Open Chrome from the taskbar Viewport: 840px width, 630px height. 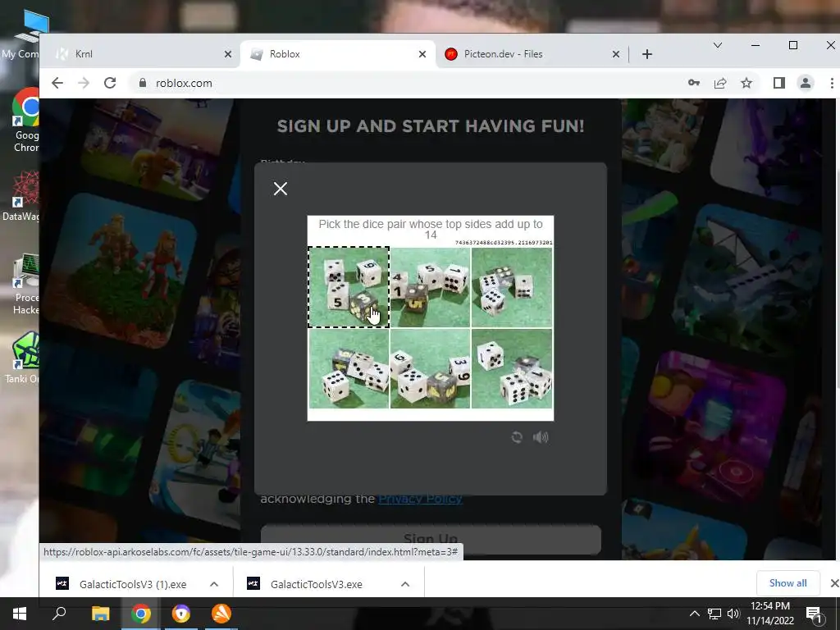141,614
